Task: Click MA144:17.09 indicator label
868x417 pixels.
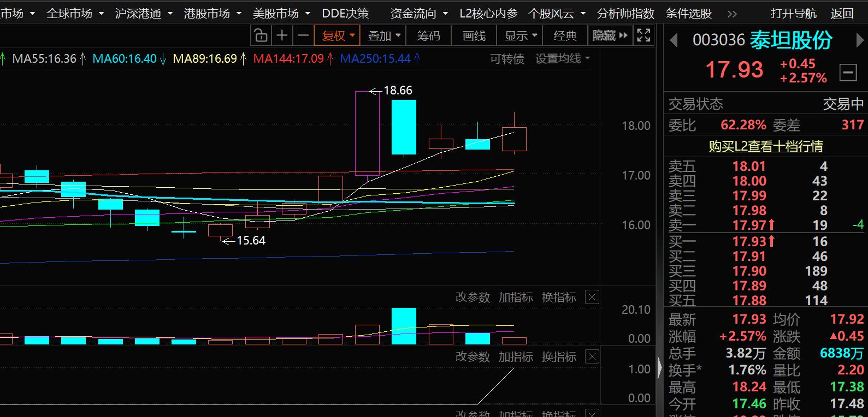Action: point(288,59)
